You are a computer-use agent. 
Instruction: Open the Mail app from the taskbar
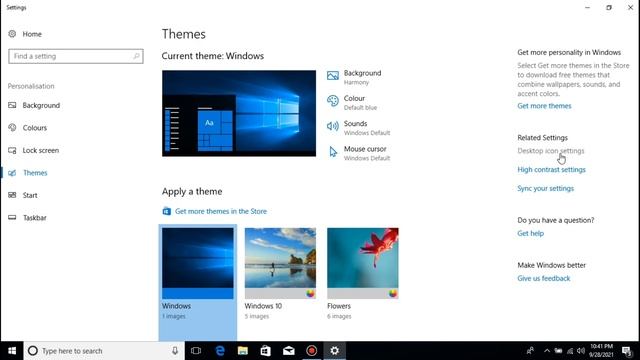(x=289, y=351)
